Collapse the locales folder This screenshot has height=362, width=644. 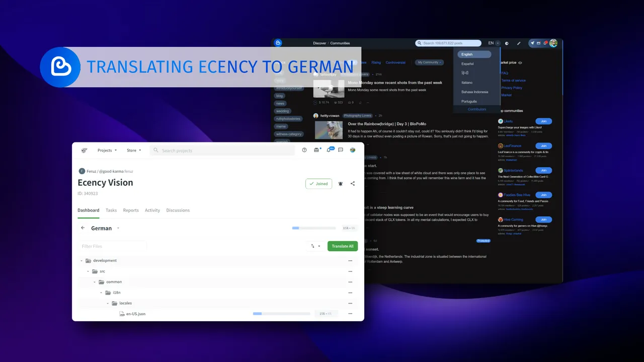coord(108,303)
